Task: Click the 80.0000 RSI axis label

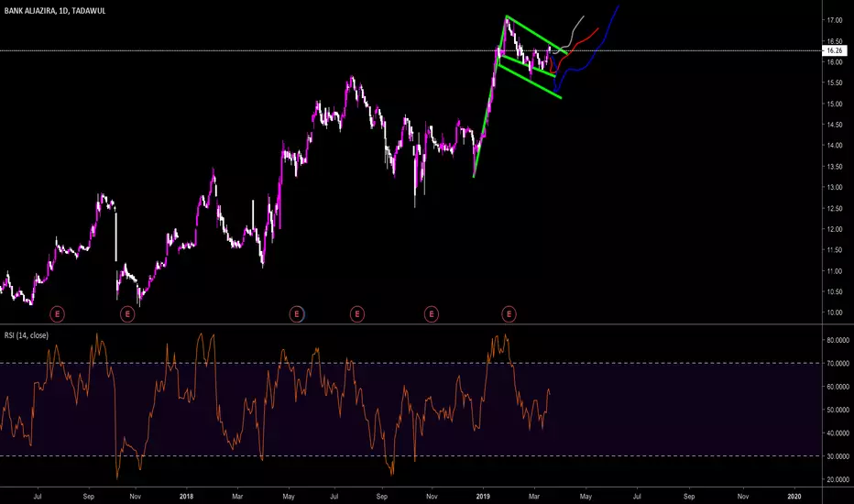Action: 838,340
